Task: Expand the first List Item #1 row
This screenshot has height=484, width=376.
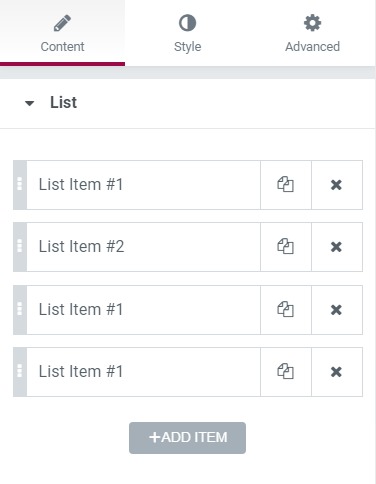Action: click(143, 185)
